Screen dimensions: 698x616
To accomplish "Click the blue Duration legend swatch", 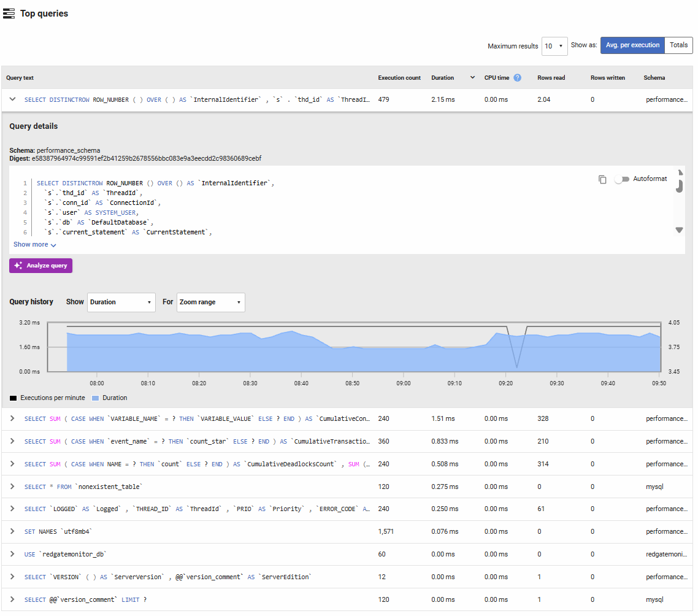I will pos(95,398).
